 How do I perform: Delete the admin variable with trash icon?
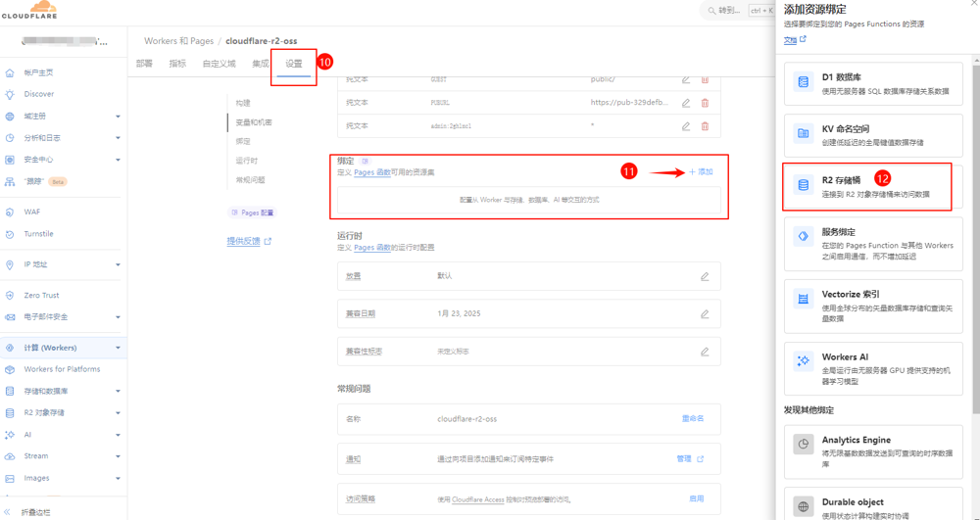pos(705,126)
